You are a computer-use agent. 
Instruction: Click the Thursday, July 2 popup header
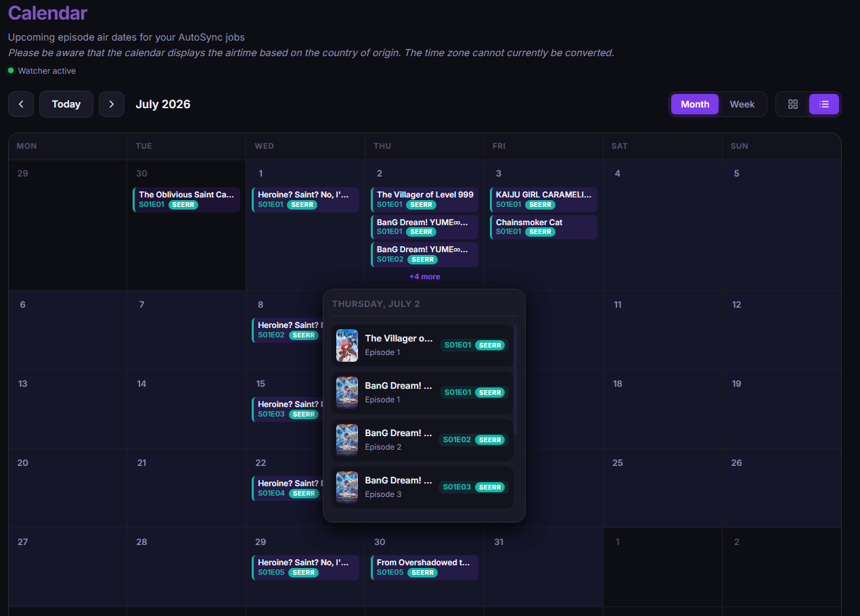click(x=376, y=304)
